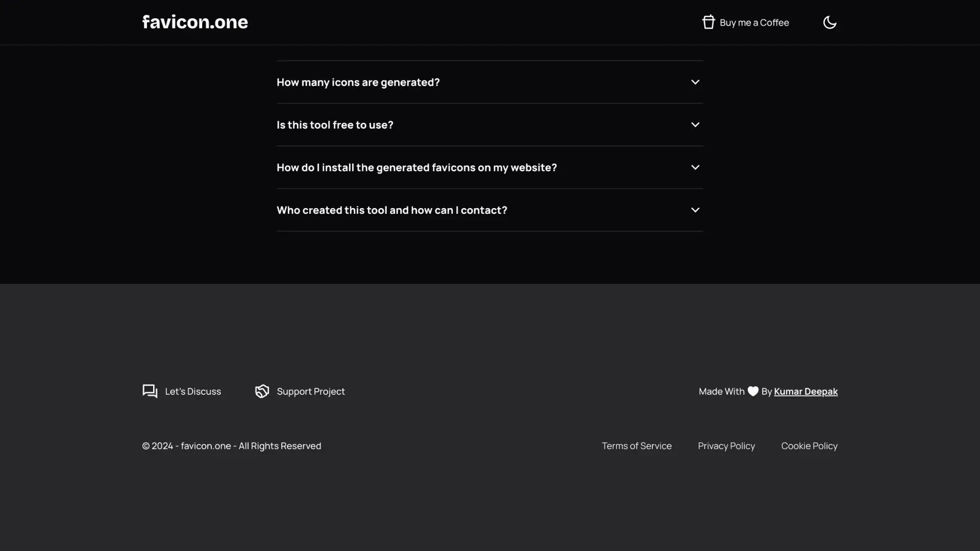Screen dimensions: 980x551
Task: Click the Support Project handshake icon
Action: [262, 391]
